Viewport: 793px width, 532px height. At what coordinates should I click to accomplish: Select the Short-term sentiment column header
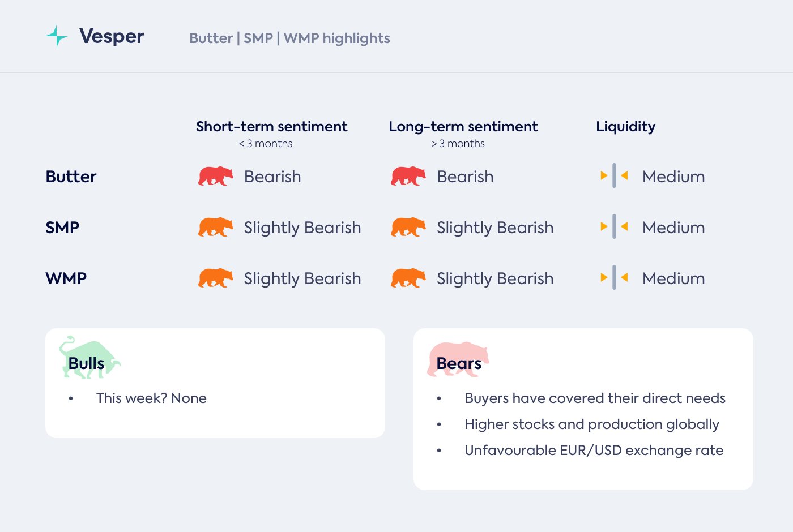tap(271, 127)
